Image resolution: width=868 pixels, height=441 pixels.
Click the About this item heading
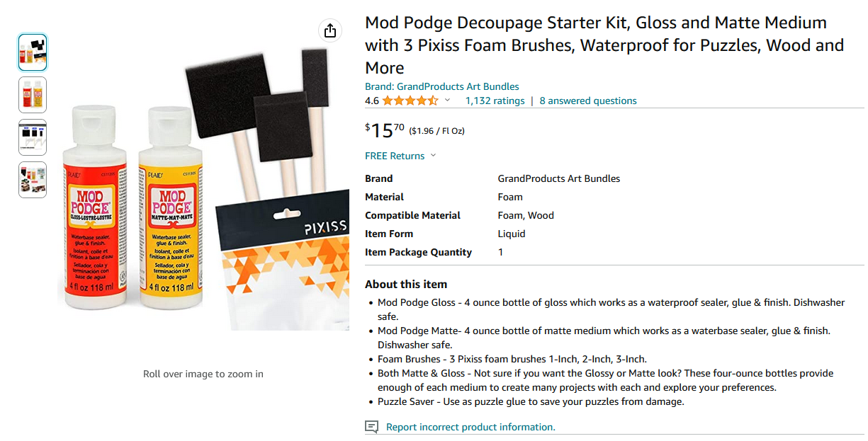406,284
